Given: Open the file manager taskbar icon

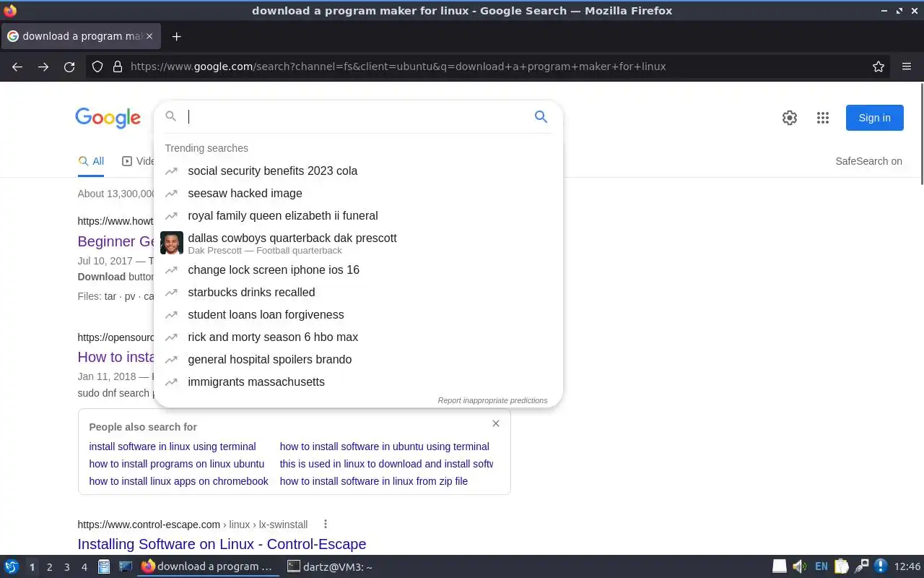Looking at the screenshot, I should pos(104,566).
